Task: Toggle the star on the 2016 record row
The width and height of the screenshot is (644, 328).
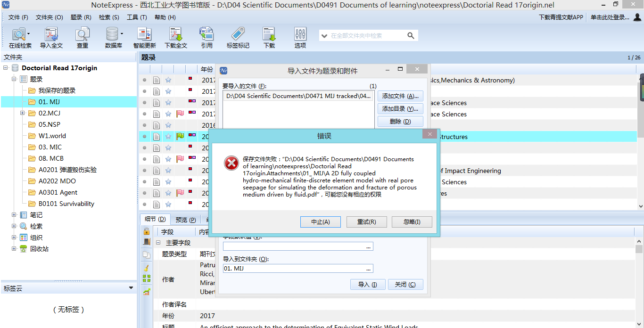Action: point(168,125)
